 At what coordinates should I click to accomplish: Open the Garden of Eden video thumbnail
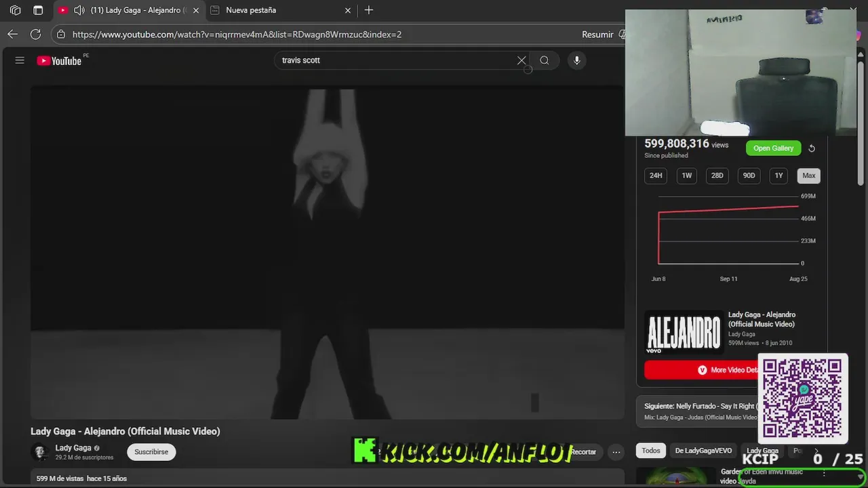pyautogui.click(x=676, y=477)
